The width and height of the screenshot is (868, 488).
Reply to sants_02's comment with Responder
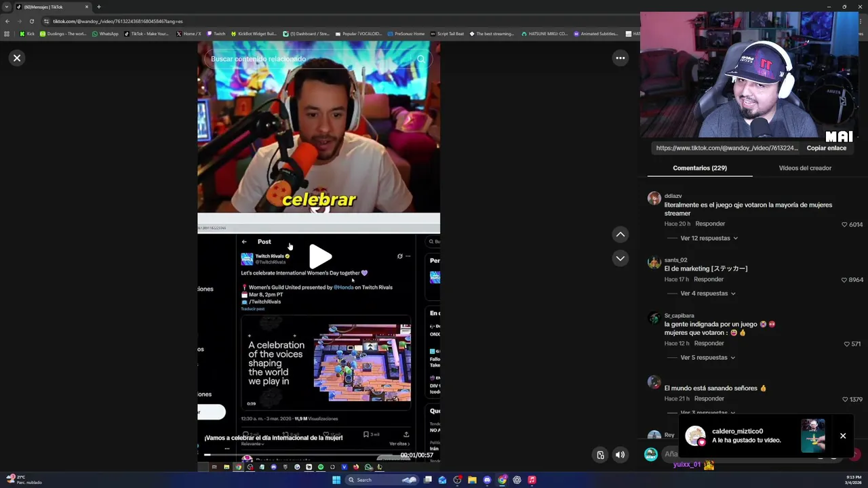[708, 279]
